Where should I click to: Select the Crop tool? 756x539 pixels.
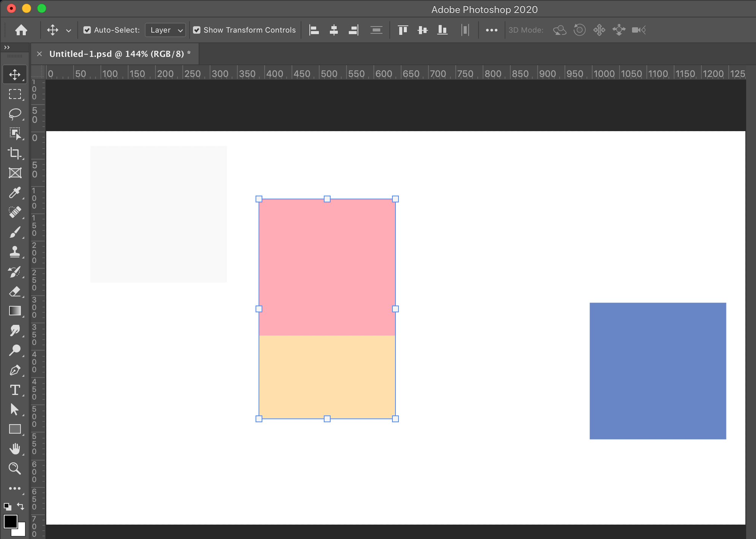[x=15, y=153]
